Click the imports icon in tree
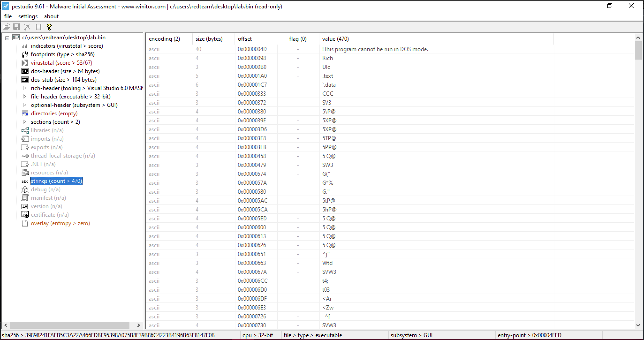This screenshot has width=644, height=340. click(25, 139)
